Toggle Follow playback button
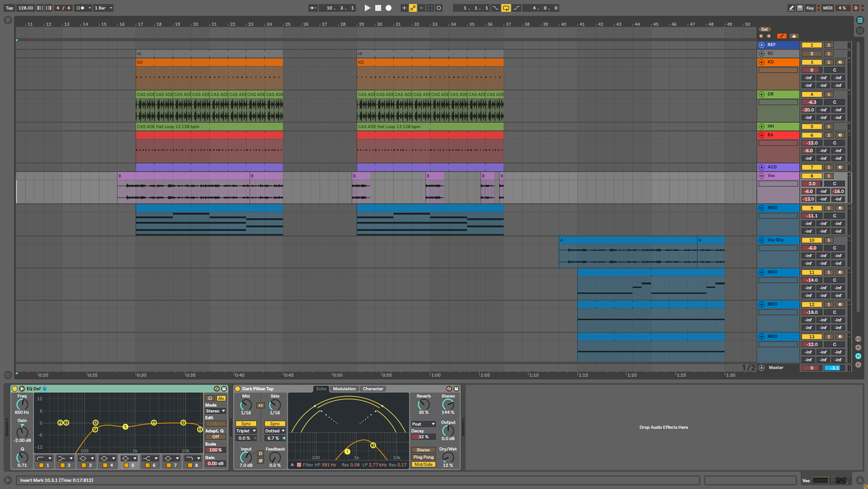868x489 pixels. coord(312,8)
